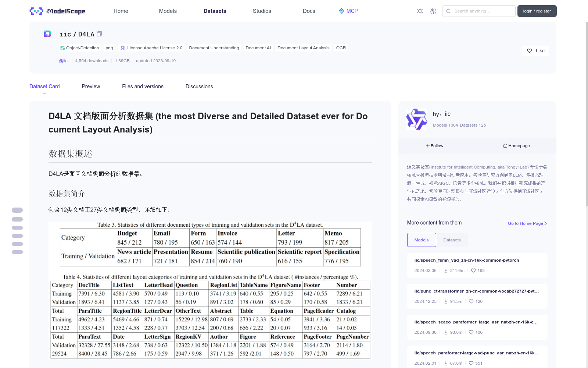The image size is (588, 368).
Task: Click download icon beside 211.6m
Action: pyautogui.click(x=446, y=270)
